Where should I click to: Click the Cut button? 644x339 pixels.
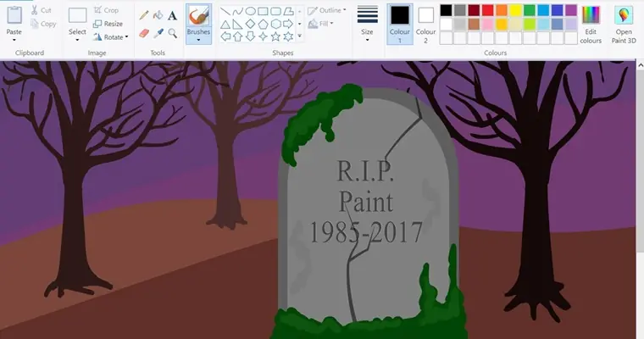click(41, 10)
